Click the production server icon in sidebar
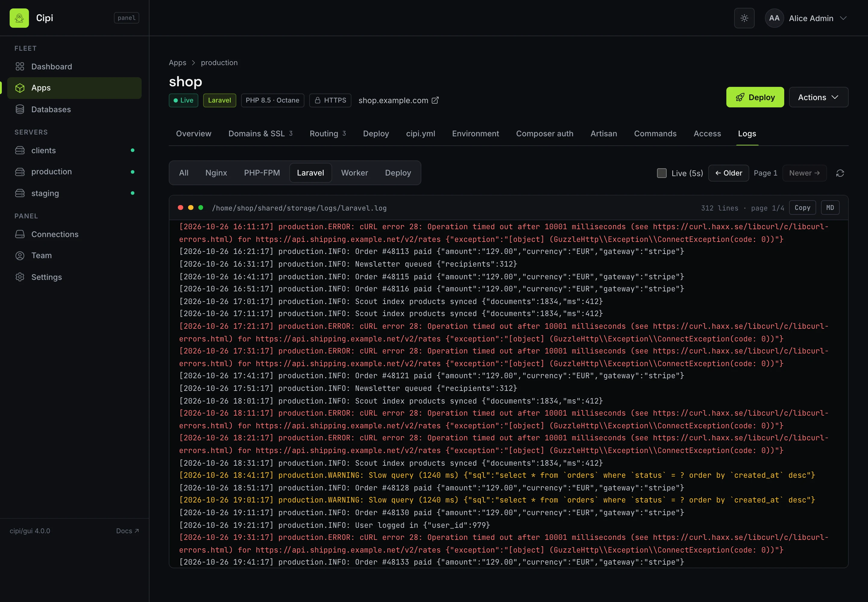Screen dimensions: 868x602 20,172
